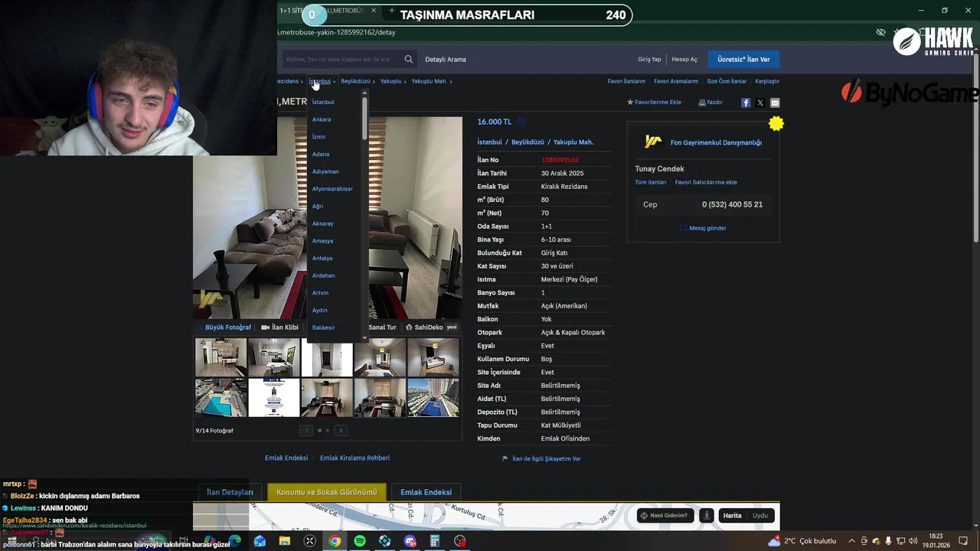Screen dimensions: 980x551
Task: Click Favori Satıcılarıma ekle
Action: coord(706,182)
